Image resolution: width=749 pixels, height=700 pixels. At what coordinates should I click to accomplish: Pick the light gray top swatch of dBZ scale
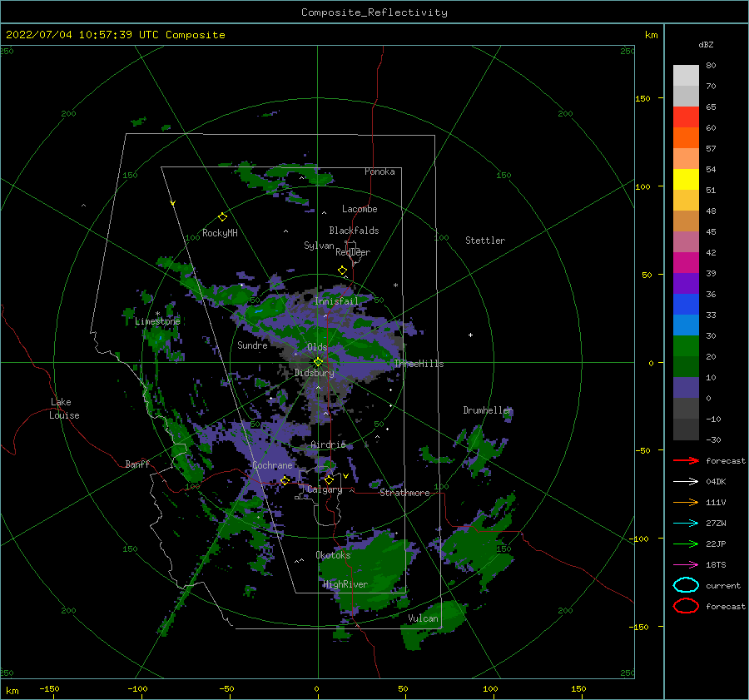(686, 76)
